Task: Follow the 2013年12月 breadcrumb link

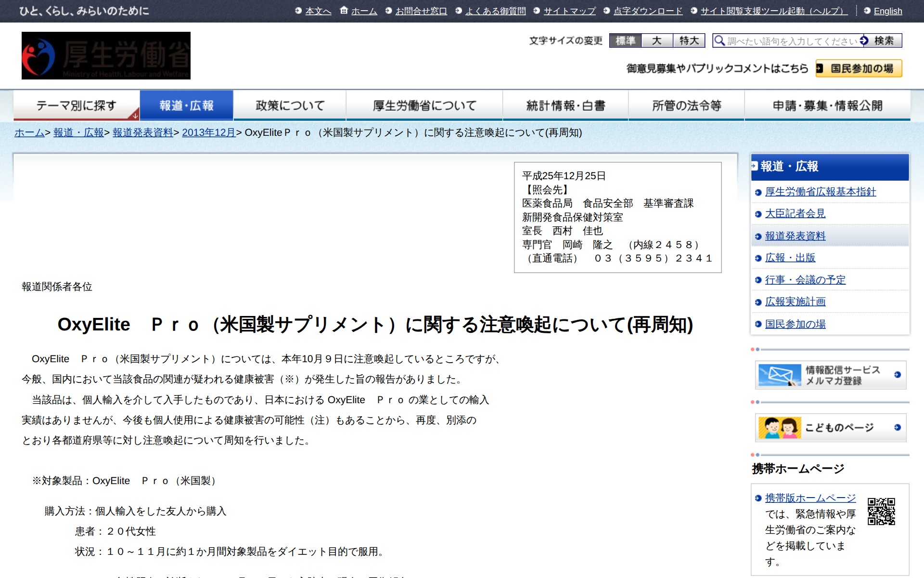Action: pyautogui.click(x=208, y=132)
